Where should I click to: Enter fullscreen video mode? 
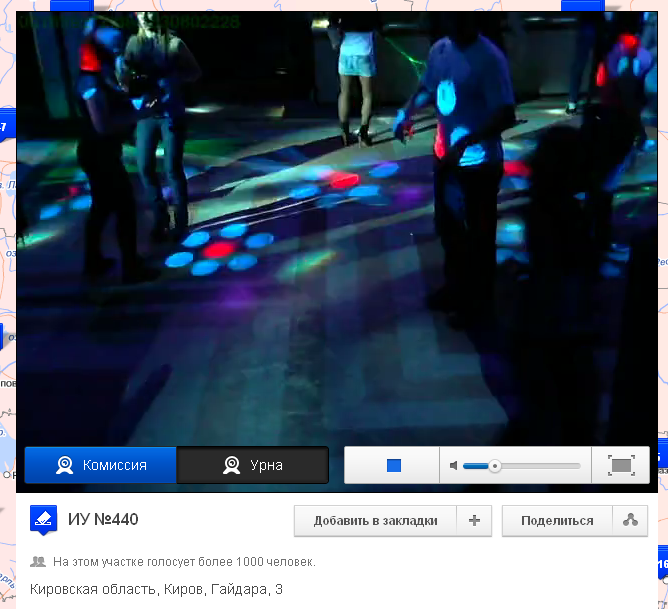click(x=621, y=466)
